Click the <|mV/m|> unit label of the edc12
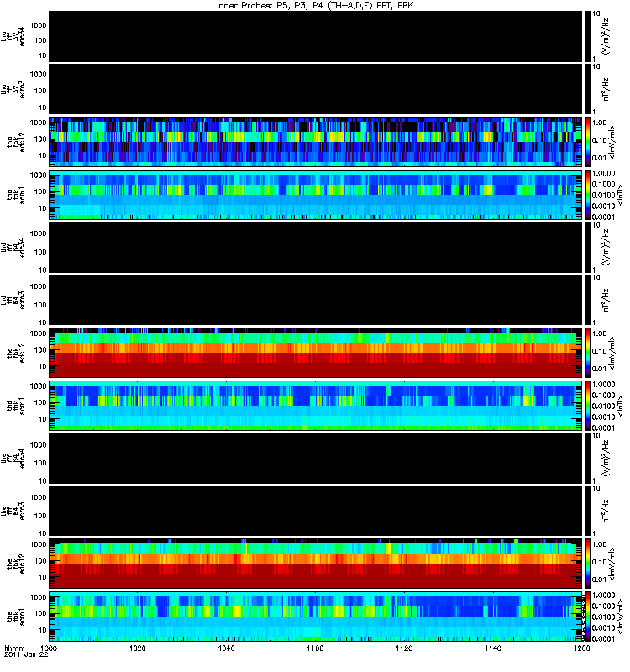This screenshot has width=630, height=672. tap(612, 564)
